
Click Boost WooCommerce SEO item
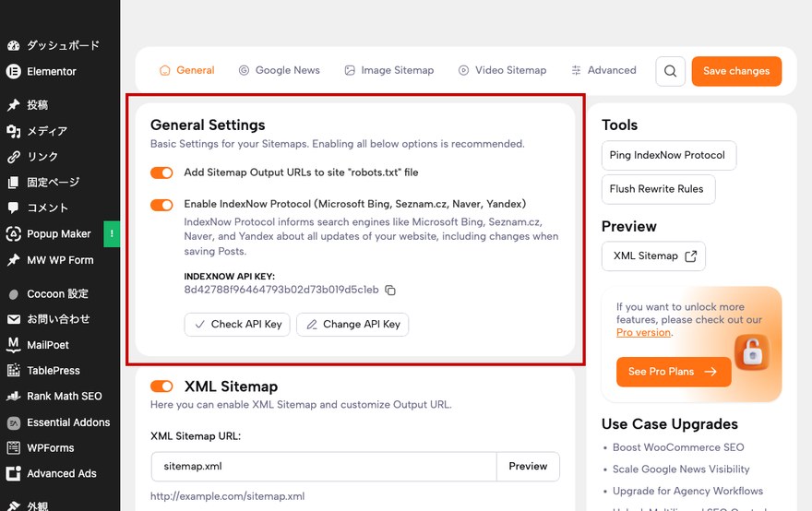[x=678, y=447]
